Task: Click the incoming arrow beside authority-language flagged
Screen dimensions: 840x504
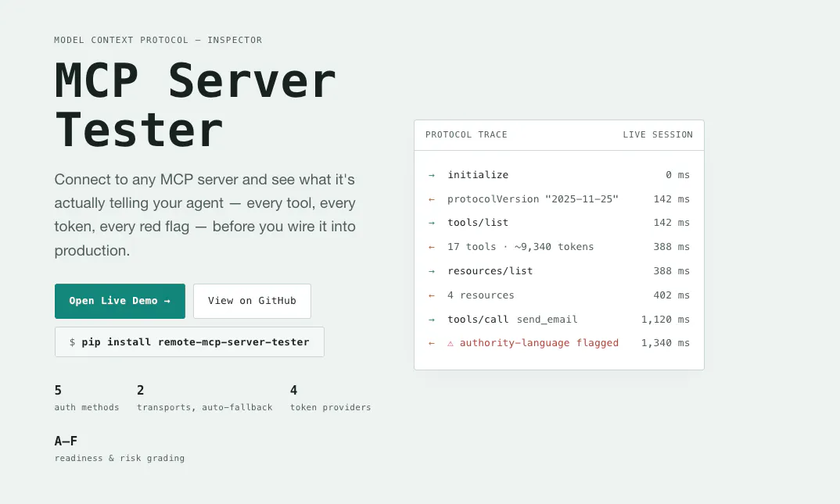Action: coord(432,343)
